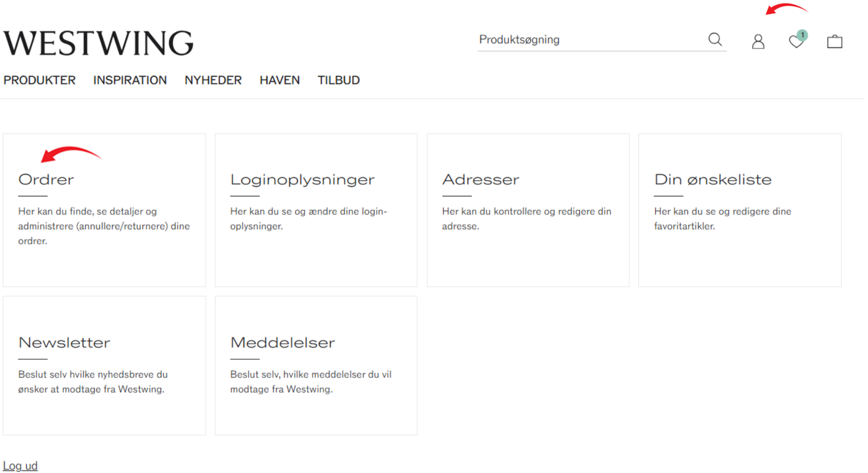The image size is (868, 473).
Task: Click the search magnifier icon
Action: 715,39
